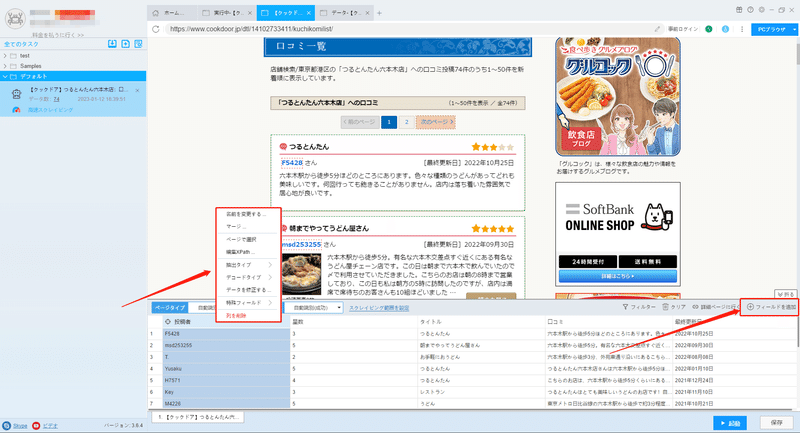
Task: Remove the クックドア task with its X
Action: pyautogui.click(x=137, y=90)
